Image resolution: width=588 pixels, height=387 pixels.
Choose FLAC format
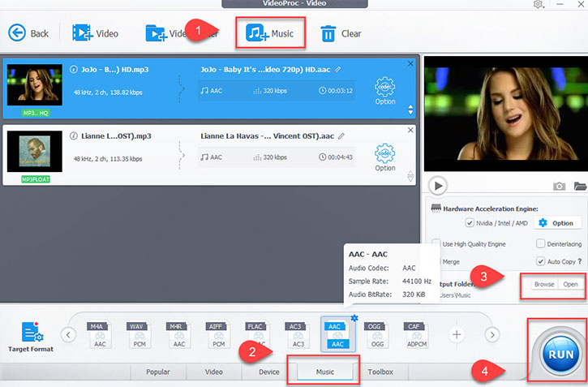click(x=258, y=334)
